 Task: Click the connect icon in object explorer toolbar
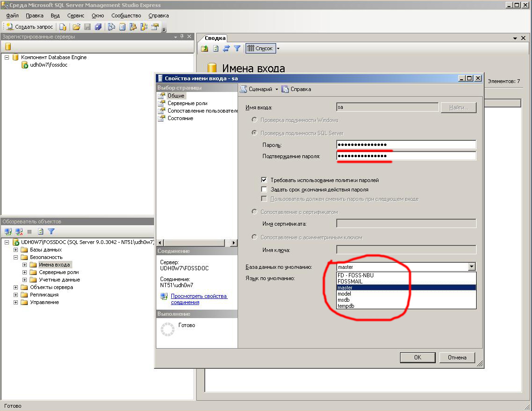point(8,232)
